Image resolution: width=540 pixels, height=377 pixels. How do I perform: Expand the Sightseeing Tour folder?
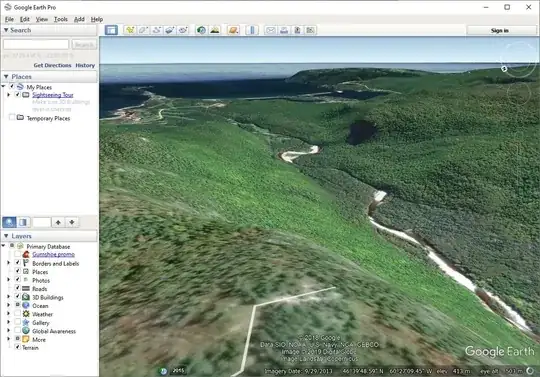click(x=9, y=95)
